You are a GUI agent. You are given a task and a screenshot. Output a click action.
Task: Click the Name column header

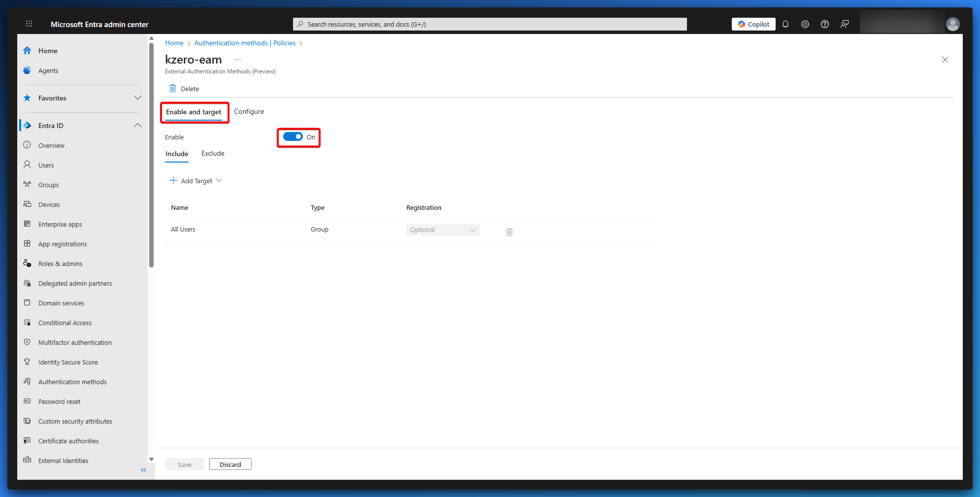coord(179,208)
